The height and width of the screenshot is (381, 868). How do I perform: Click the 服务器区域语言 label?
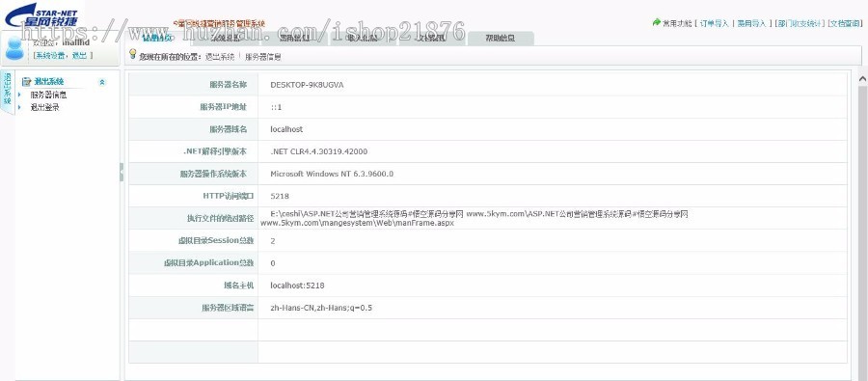pyautogui.click(x=228, y=308)
